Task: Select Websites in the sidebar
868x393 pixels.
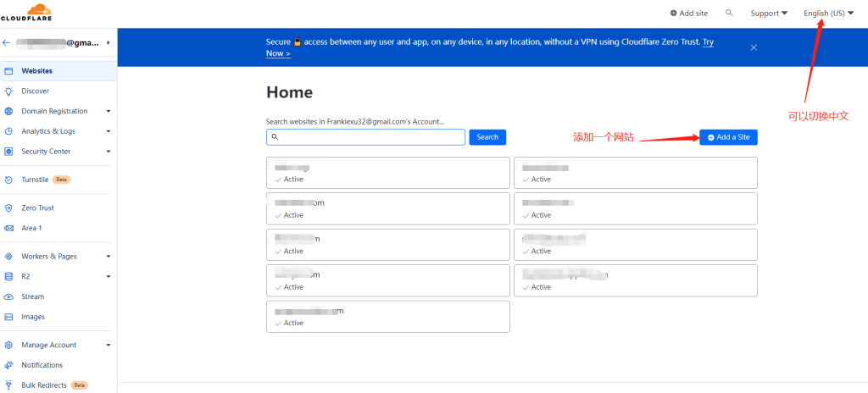Action: click(36, 71)
